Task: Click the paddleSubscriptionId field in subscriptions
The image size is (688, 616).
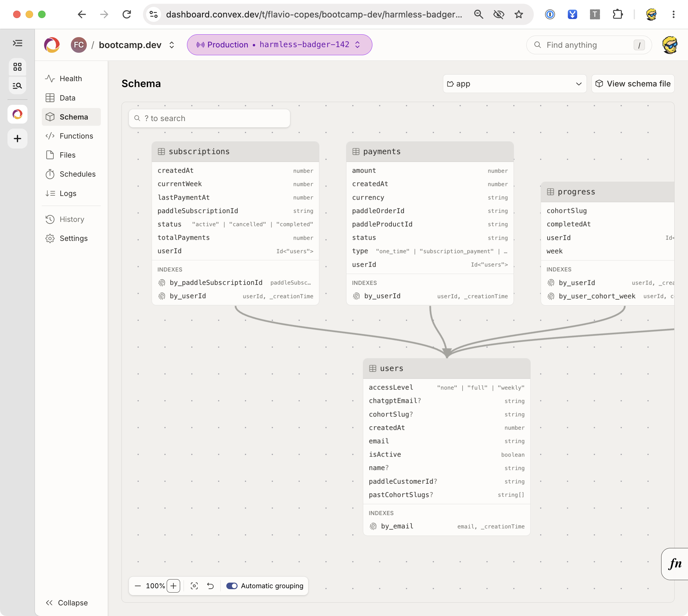Action: point(235,211)
